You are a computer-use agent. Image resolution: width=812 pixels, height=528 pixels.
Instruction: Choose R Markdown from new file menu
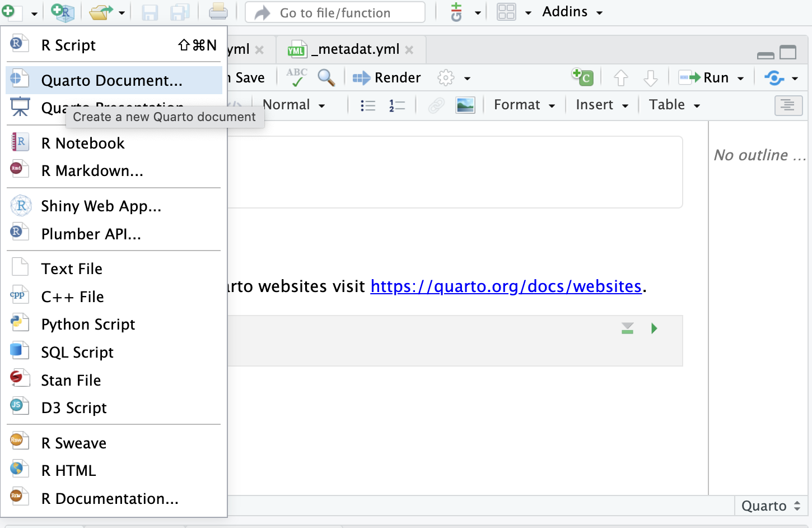92,171
